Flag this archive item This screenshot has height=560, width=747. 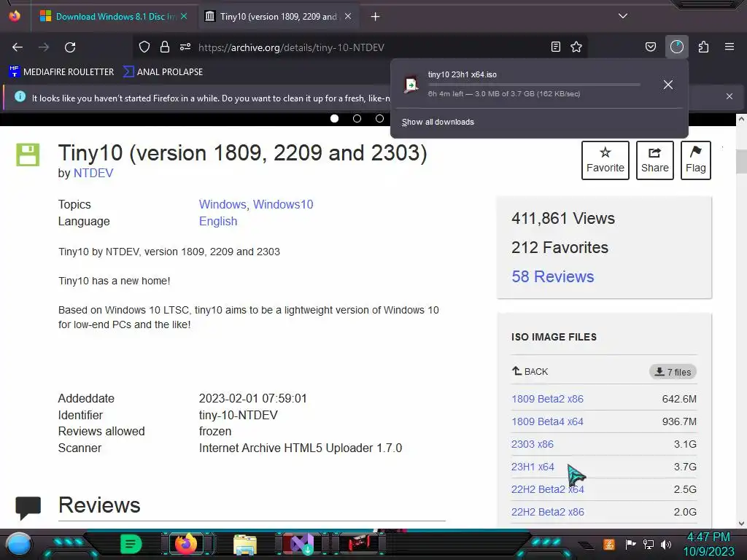coord(695,160)
